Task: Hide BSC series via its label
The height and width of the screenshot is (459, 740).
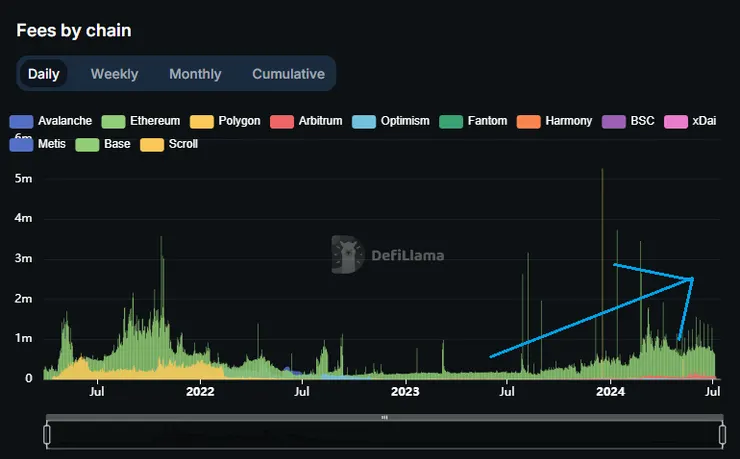Action: (642, 121)
